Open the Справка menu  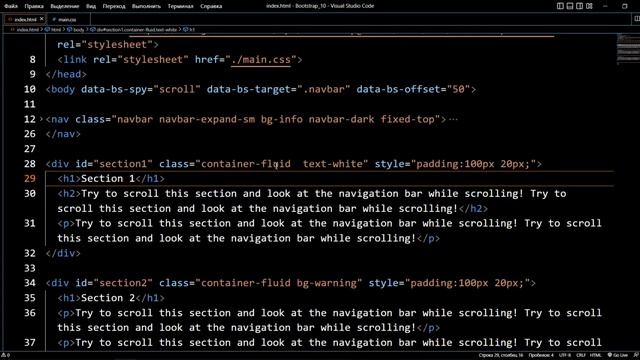pyautogui.click(x=211, y=6)
